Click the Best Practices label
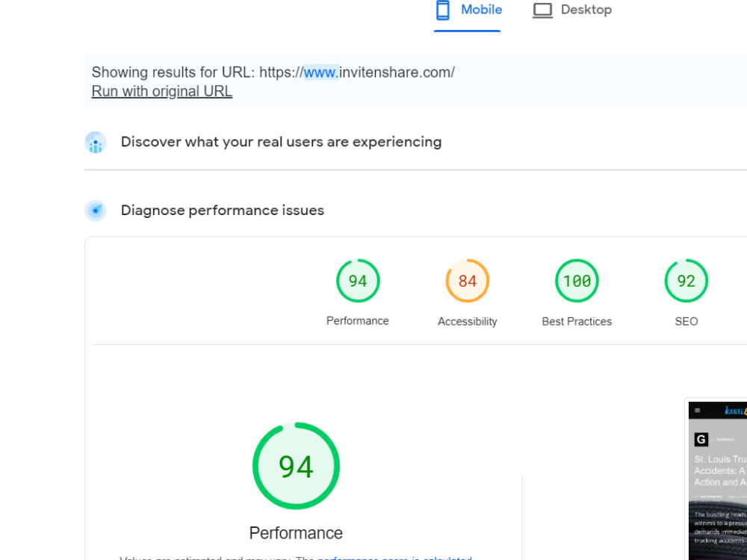 (577, 321)
